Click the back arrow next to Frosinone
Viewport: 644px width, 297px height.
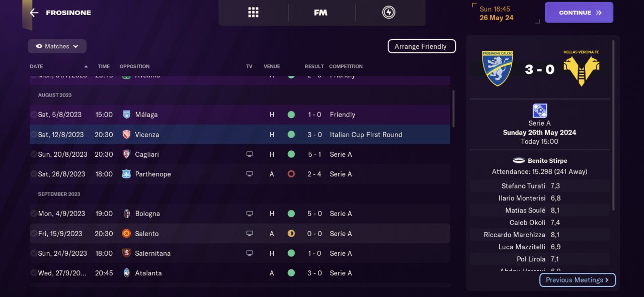[x=34, y=13]
